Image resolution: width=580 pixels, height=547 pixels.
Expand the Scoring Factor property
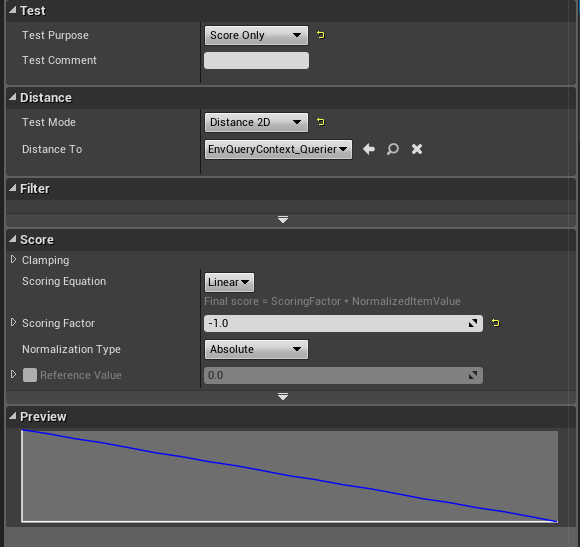13,323
